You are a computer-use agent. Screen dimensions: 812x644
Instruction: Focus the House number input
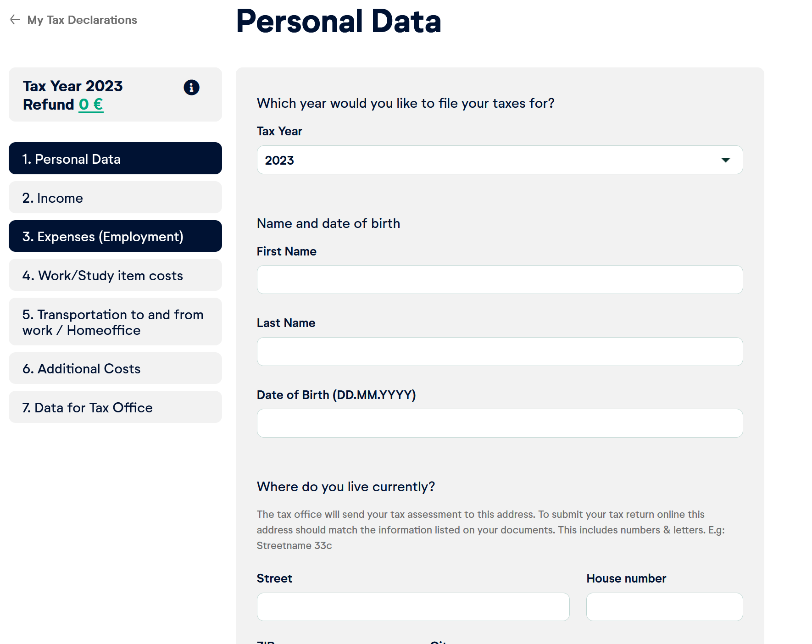[x=664, y=606]
